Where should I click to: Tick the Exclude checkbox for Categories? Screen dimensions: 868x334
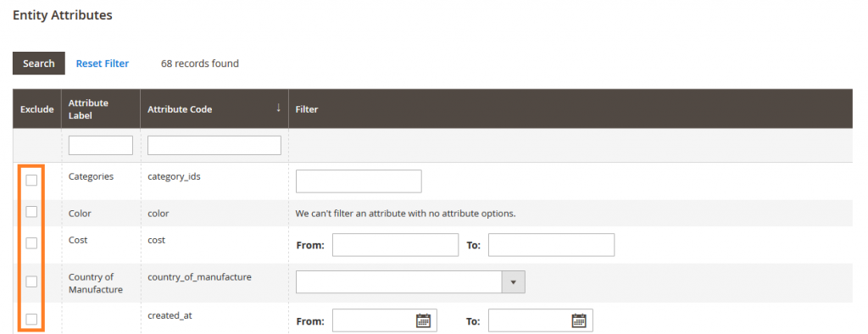31,180
